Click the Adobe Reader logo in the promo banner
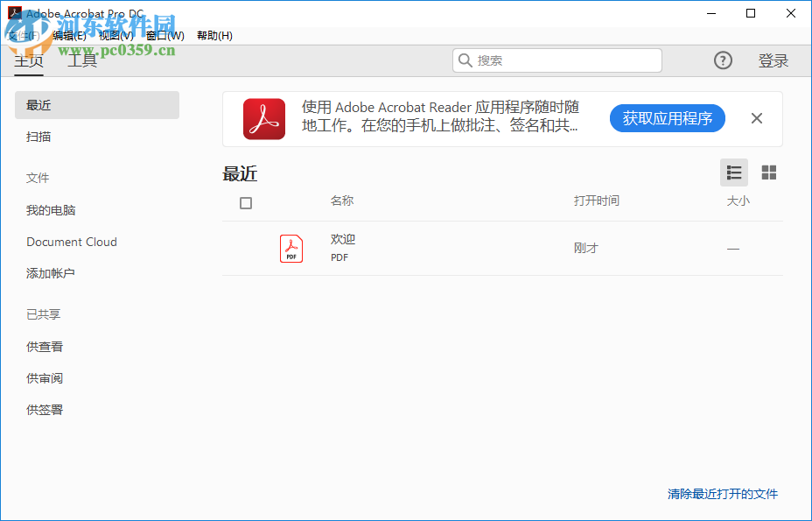 pos(263,118)
